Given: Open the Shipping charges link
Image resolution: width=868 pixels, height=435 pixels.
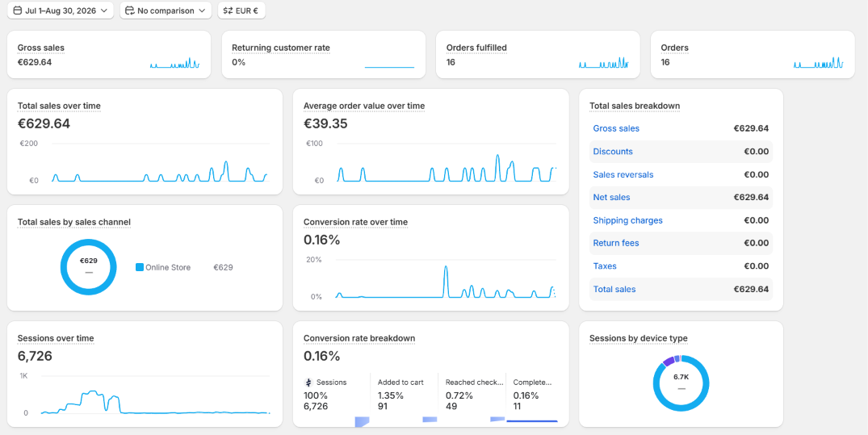Looking at the screenshot, I should (x=627, y=220).
